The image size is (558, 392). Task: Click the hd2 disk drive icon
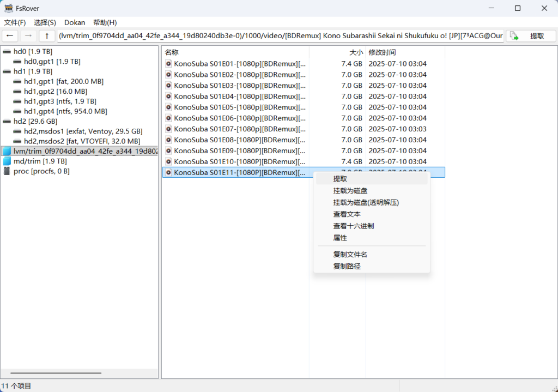pos(7,122)
